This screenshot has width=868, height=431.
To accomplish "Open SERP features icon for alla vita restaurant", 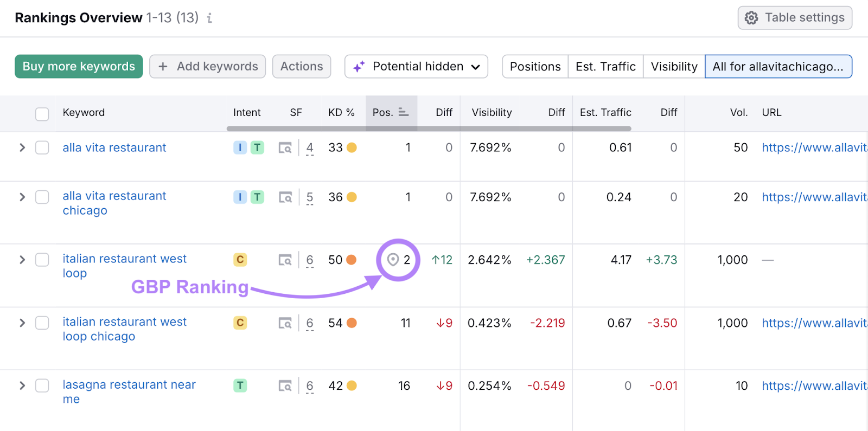I will click(285, 148).
